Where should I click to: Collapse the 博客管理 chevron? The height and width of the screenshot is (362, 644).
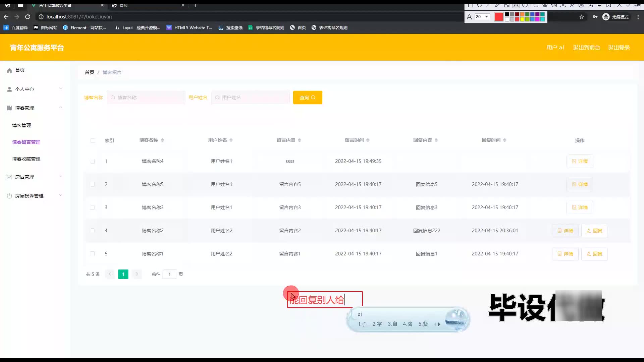pyautogui.click(x=61, y=108)
